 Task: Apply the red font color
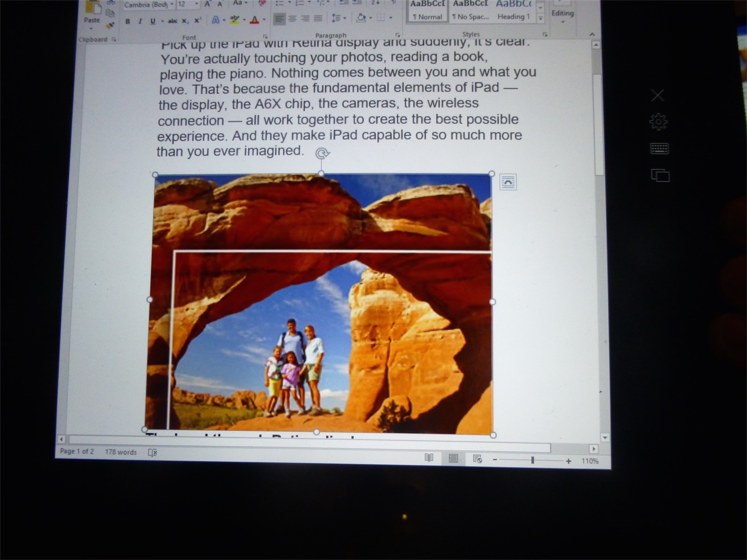(x=254, y=20)
